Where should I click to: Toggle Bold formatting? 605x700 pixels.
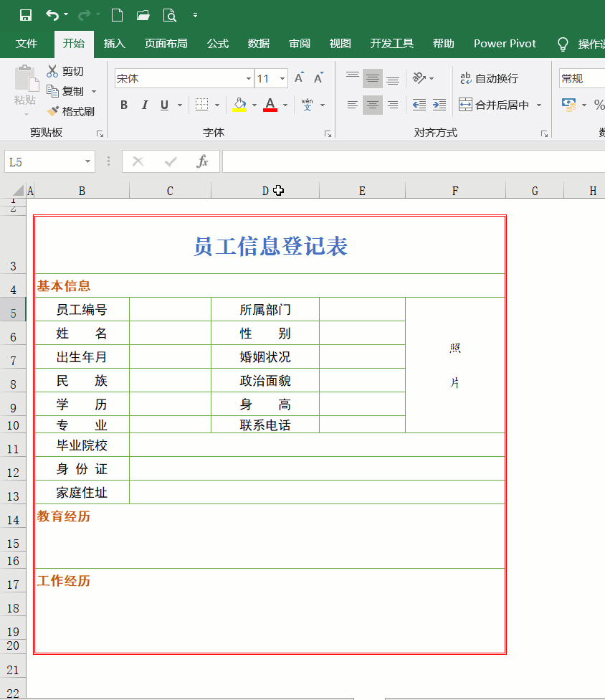[x=124, y=105]
